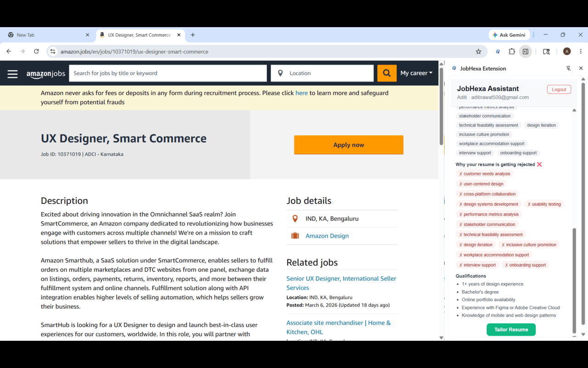Go back to the previous page

tap(9, 52)
